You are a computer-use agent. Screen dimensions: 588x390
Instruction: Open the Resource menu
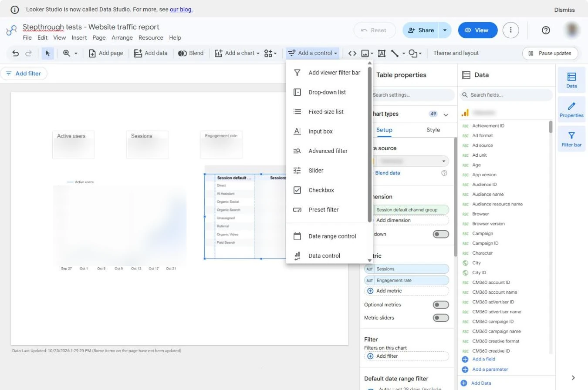(x=151, y=38)
